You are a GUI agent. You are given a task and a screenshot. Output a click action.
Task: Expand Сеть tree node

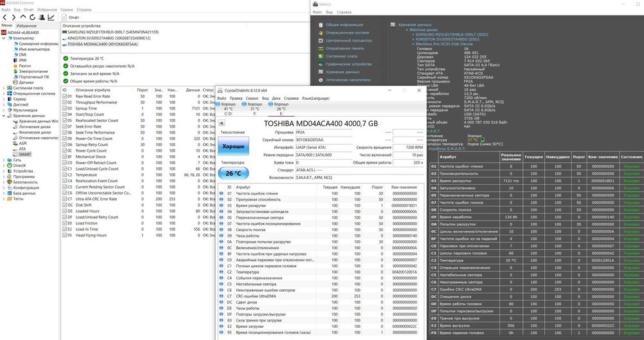click(x=4, y=160)
